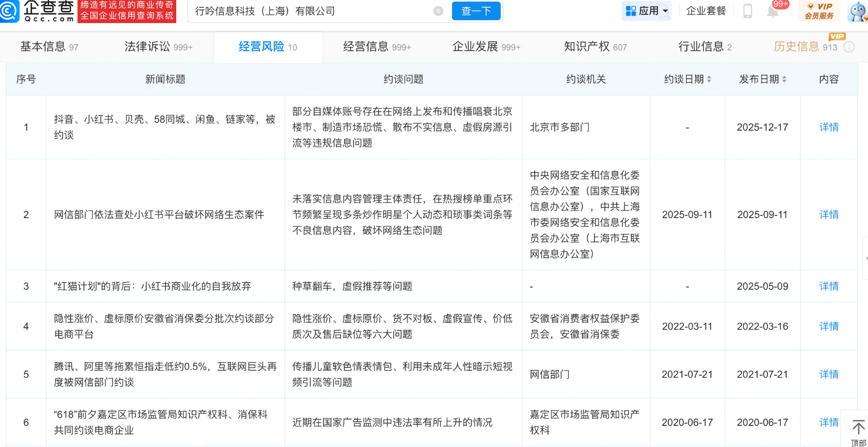The width and height of the screenshot is (868, 447).
Task: Click title "618"前夕嘉定区市场监管局
Action: 161,422
